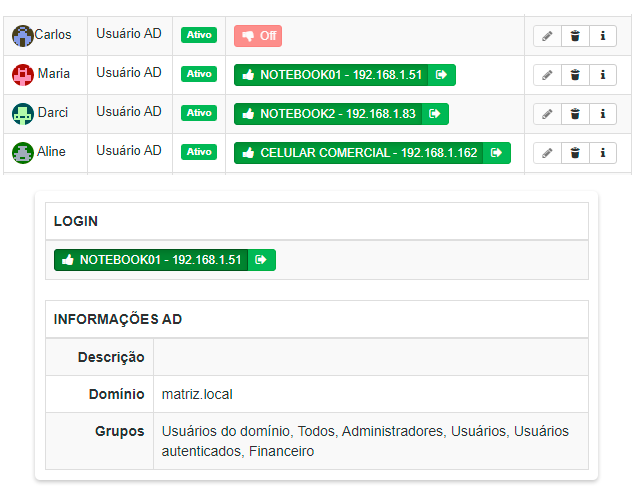Click NOTEBOOK01 button in the LOGIN panel
The image size is (635, 500).
tap(152, 260)
